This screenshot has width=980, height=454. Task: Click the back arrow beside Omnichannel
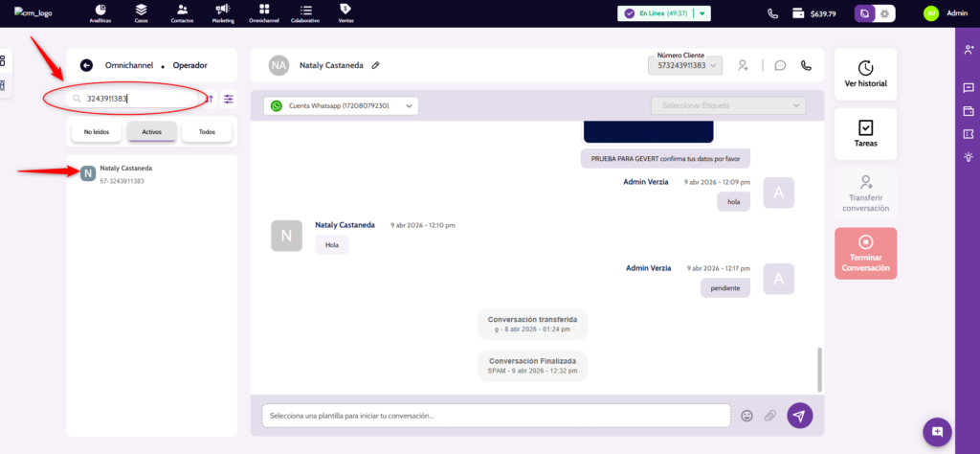pyautogui.click(x=86, y=65)
